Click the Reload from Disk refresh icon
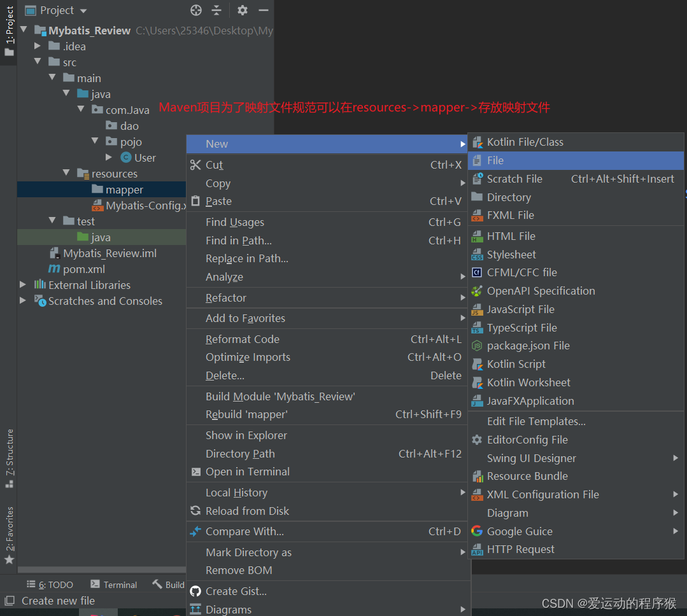 [x=195, y=510]
